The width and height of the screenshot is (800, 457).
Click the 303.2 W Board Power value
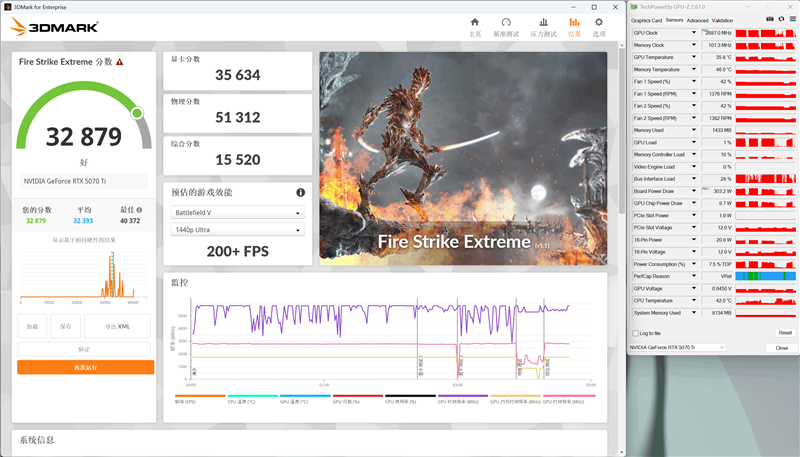(x=717, y=191)
